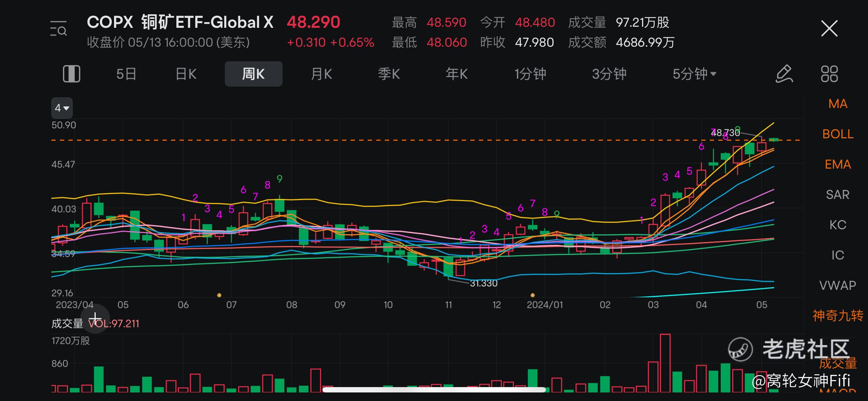
Task: Tap the 收盘价 05/13 timestamp line
Action: (168, 42)
